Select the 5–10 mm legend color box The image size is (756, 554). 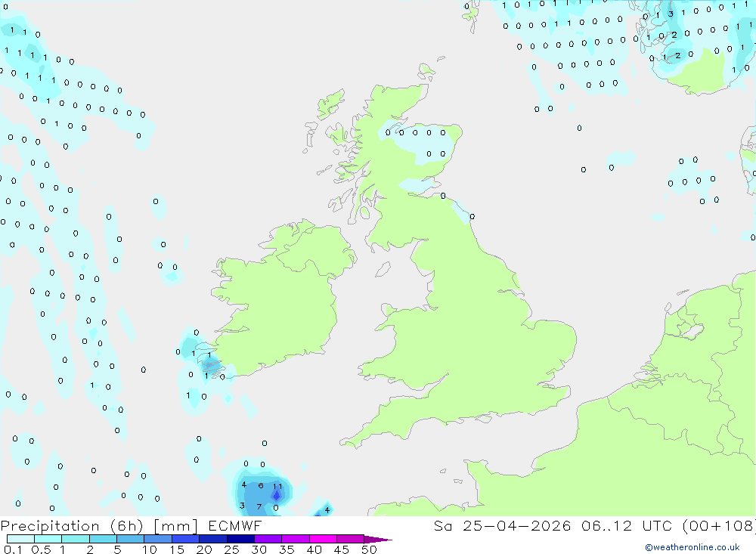(131, 539)
